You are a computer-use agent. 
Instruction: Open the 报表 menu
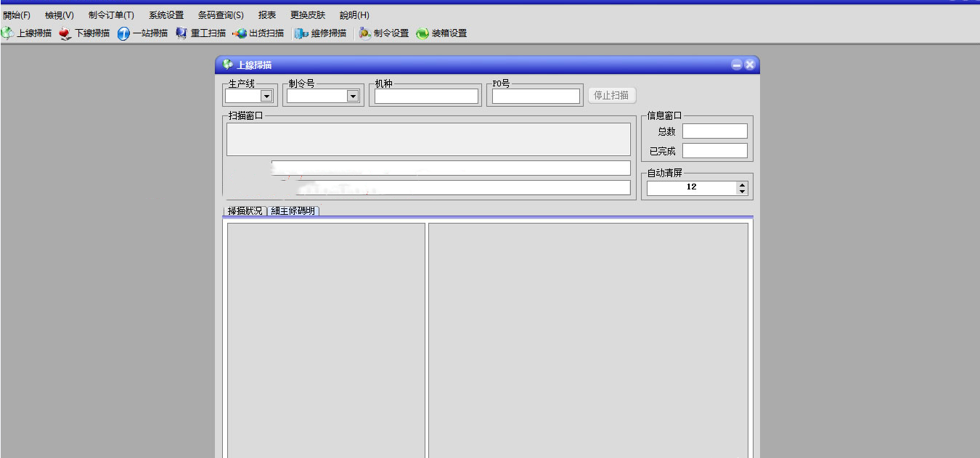(267, 15)
